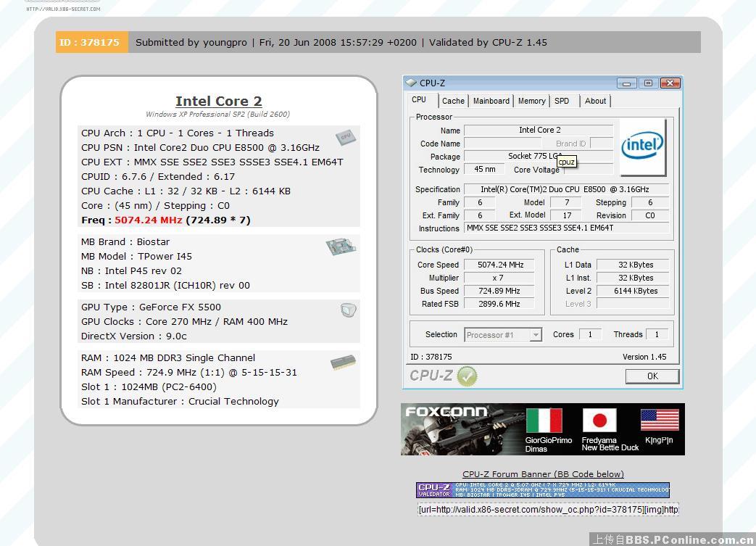This screenshot has height=546, width=756.
Task: Click the Technology 45 nm field
Action: [485, 169]
